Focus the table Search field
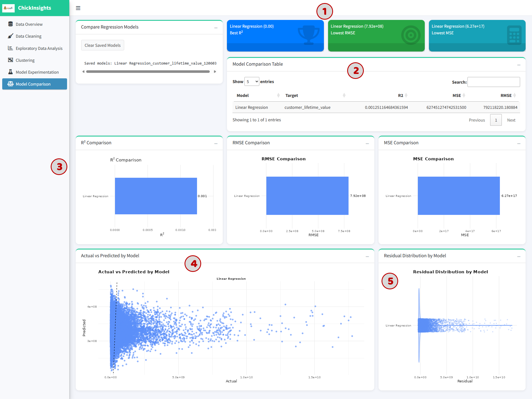Screen dimensions: 532x399 (x=493, y=82)
